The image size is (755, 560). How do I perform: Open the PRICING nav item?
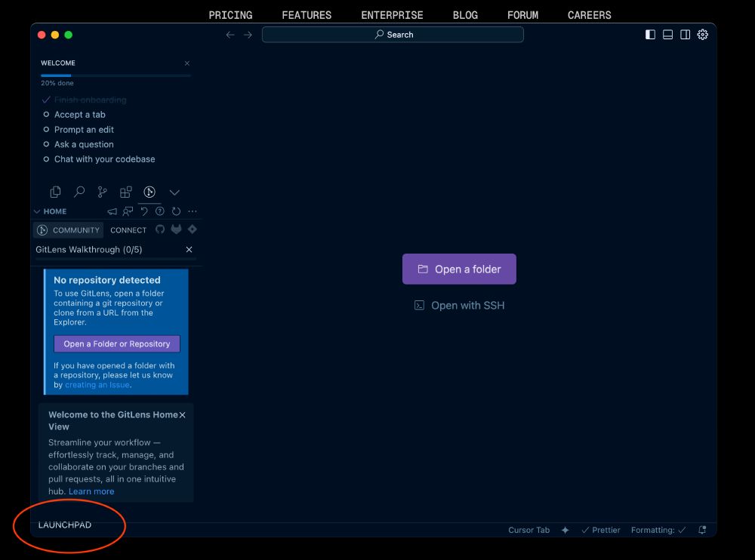(230, 15)
